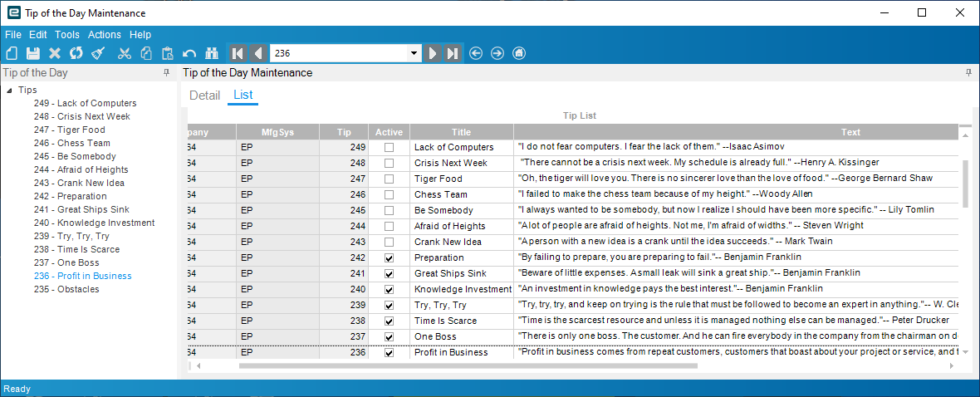980x397 pixels.
Task: Open the Help menu
Action: 140,35
